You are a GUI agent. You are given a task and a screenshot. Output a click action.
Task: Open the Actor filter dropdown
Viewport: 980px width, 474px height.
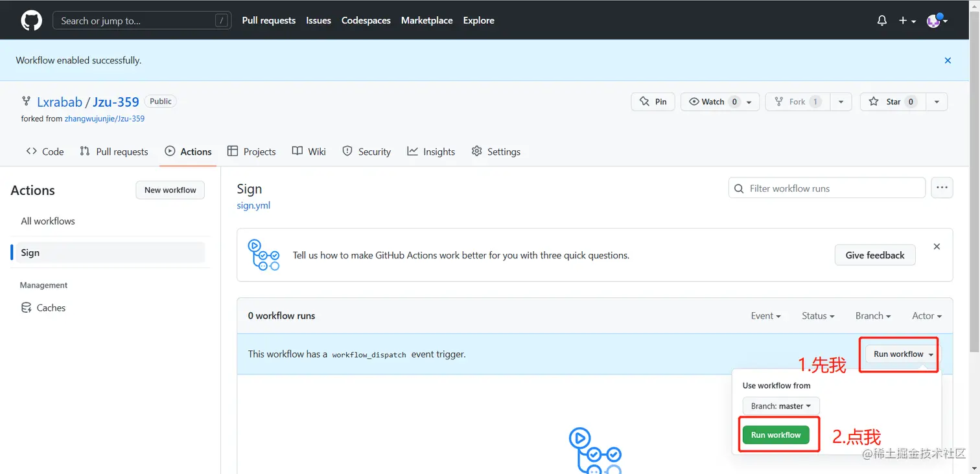tap(927, 316)
